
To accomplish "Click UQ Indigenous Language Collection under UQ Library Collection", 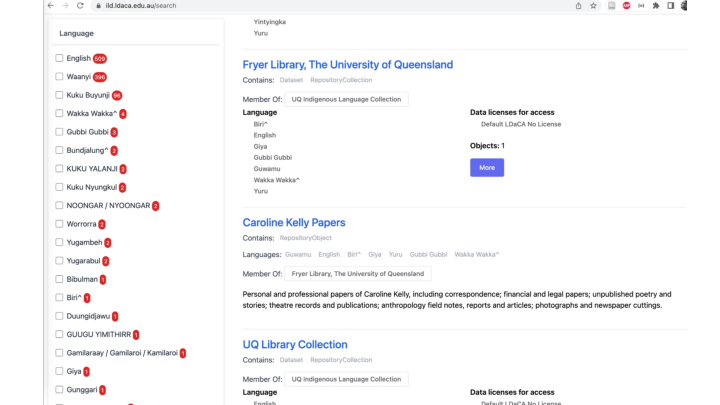I will pos(346,379).
